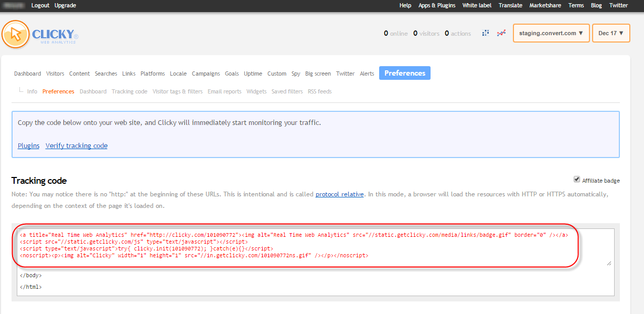Open the Visitor tags & filters sub-tab
The image size is (644, 314).
[177, 91]
